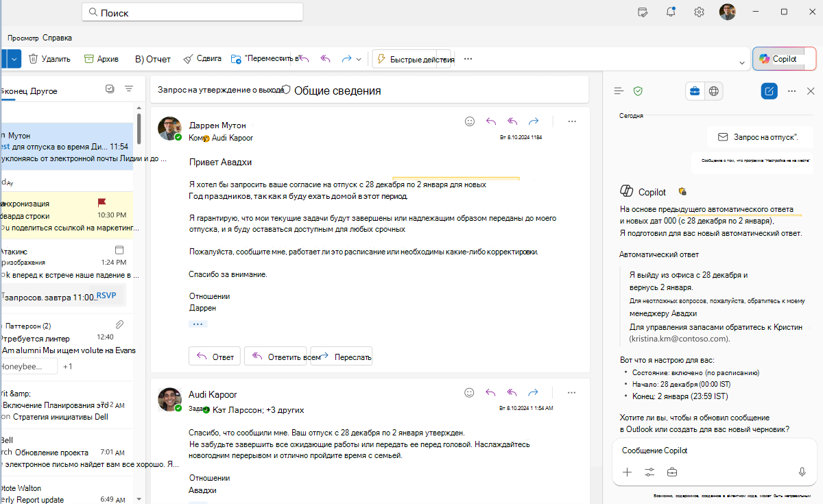Delete the selected message with Удалить

(49, 59)
